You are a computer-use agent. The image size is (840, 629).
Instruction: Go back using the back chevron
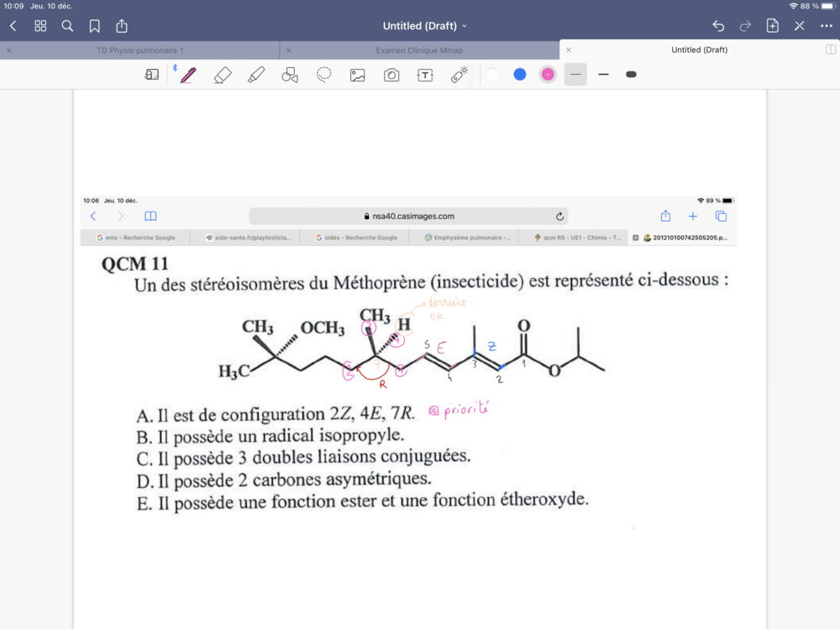[x=13, y=26]
